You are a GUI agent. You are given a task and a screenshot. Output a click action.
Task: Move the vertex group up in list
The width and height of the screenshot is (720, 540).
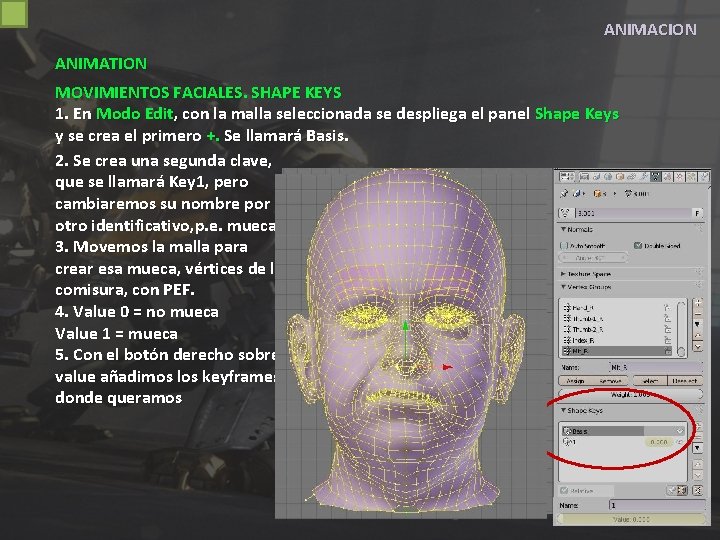point(698,336)
